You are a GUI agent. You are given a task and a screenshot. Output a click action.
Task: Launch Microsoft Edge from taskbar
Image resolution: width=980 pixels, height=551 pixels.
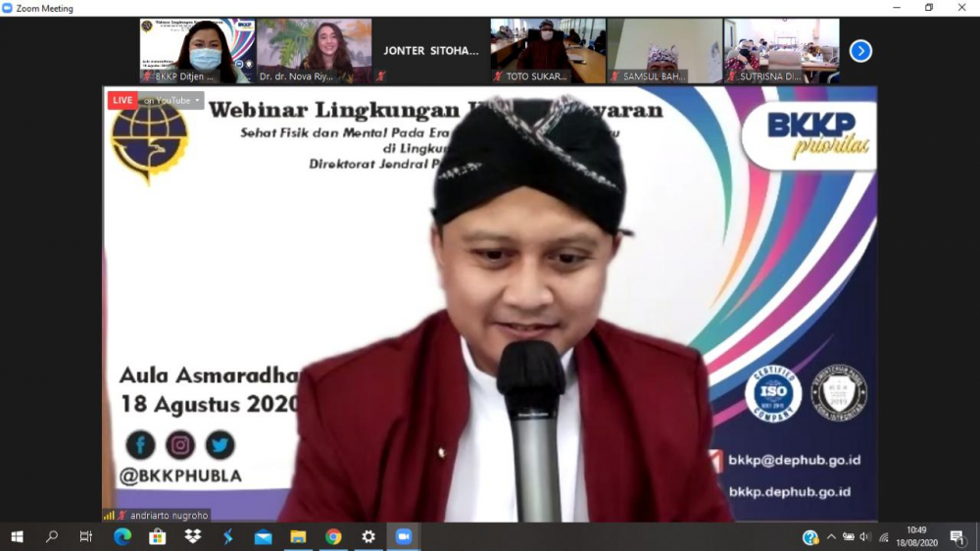[x=122, y=536]
